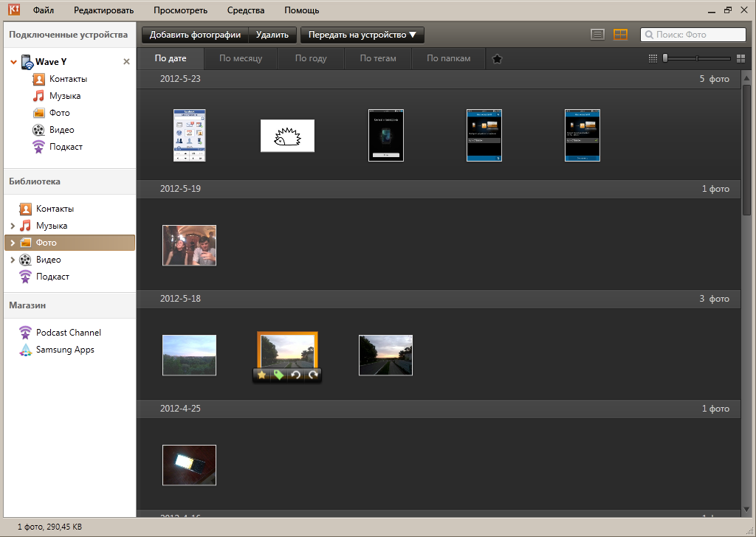Viewport: 756px width, 537px height.
Task: Rotate selected photo clockwise
Action: pos(313,375)
